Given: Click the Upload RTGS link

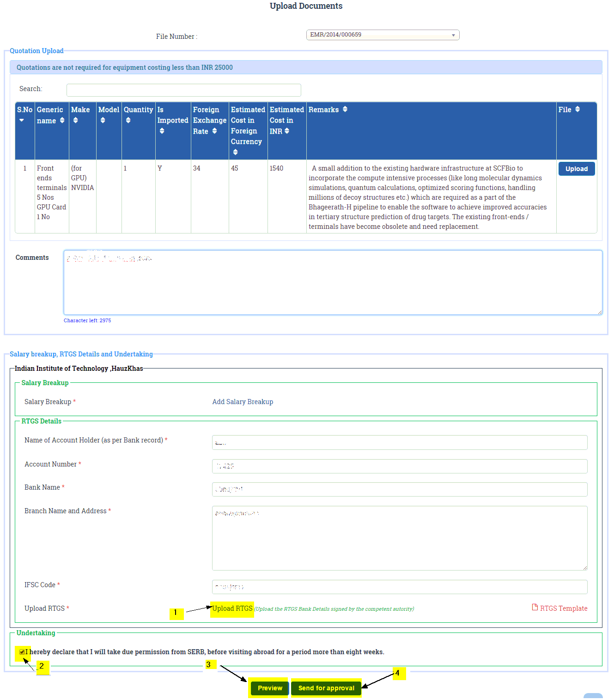Looking at the screenshot, I should tap(232, 608).
